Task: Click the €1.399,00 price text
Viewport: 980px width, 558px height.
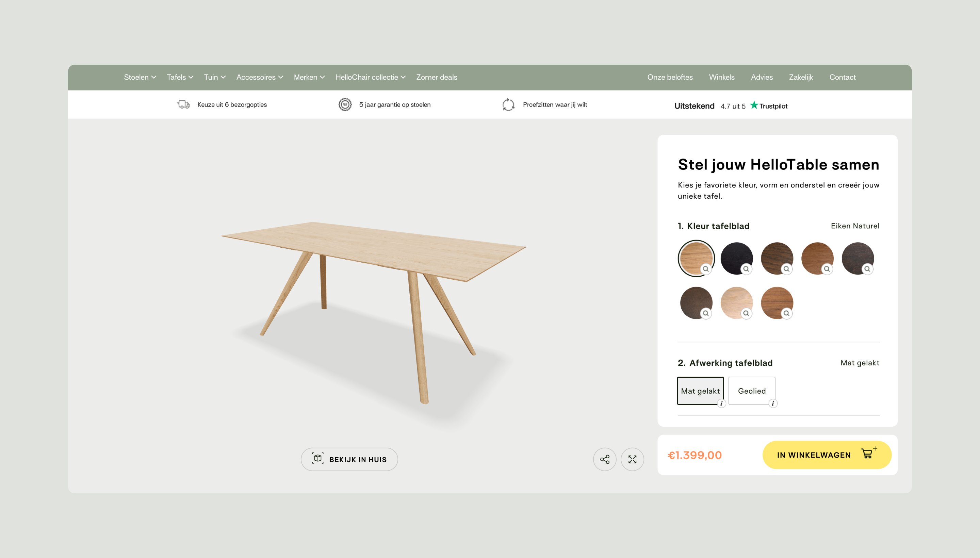Action: (695, 455)
